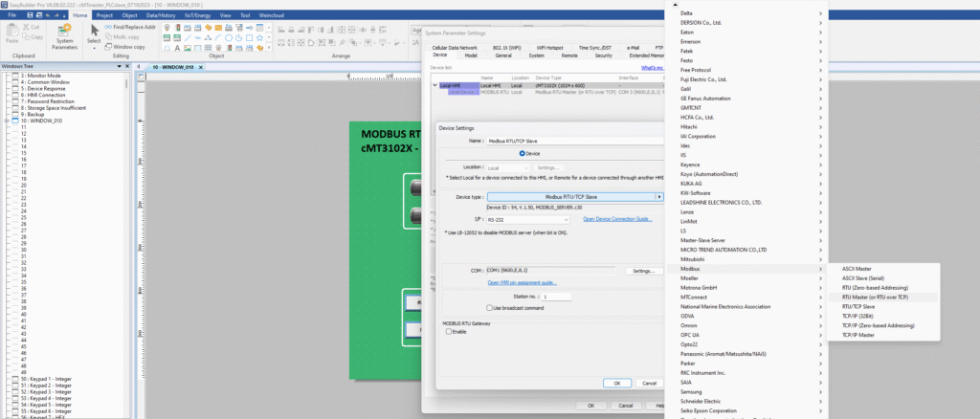Open the Device Connection Guide link
Screen dimensions: 980x419
click(617, 219)
